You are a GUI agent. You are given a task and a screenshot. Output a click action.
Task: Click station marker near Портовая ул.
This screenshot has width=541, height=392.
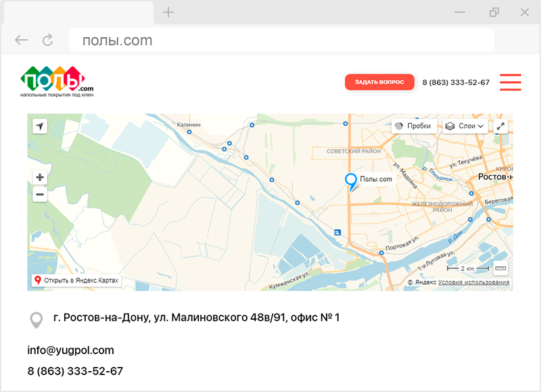[x=381, y=253]
